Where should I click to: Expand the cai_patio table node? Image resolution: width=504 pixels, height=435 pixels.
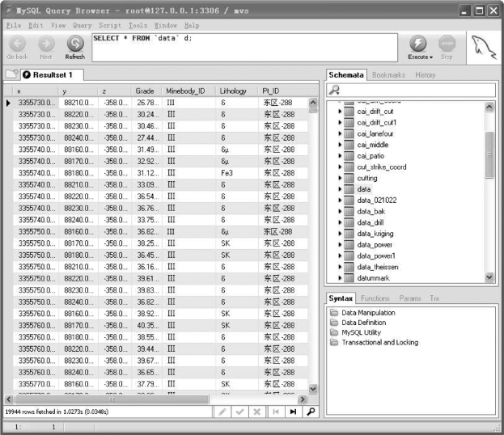click(341, 156)
